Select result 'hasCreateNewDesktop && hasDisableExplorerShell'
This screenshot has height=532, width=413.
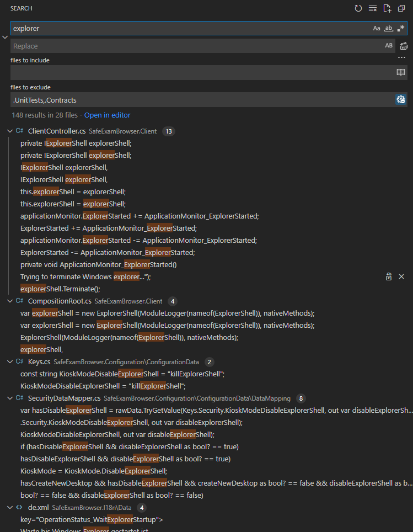216,483
